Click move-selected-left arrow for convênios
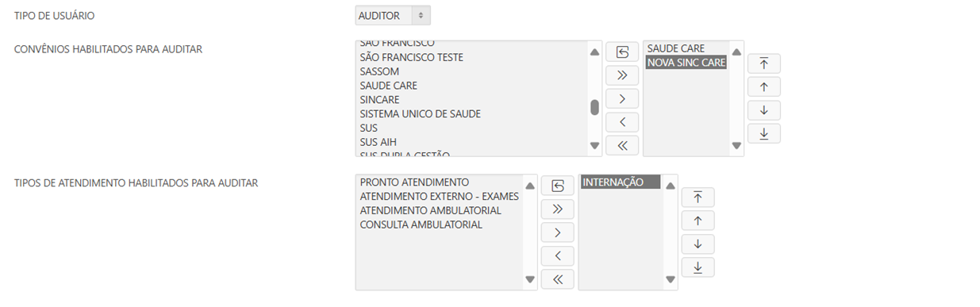Image resolution: width=980 pixels, height=307 pixels. (622, 122)
